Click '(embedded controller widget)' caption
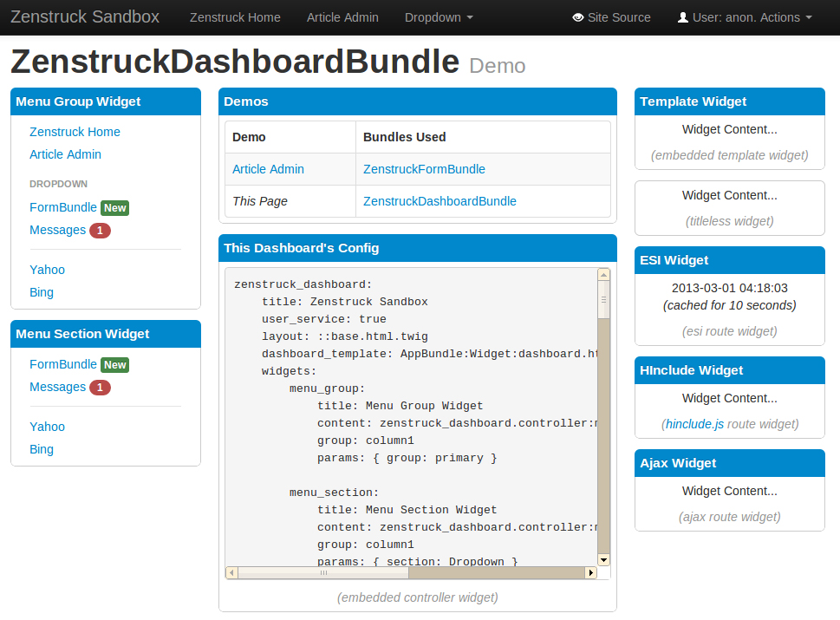Screen dimensions: 840x620 [x=417, y=598]
